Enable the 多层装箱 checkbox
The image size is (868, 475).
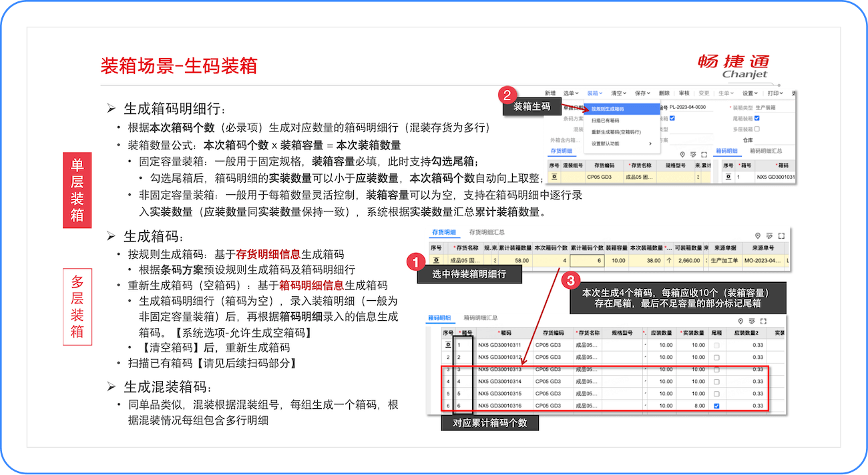(756, 129)
